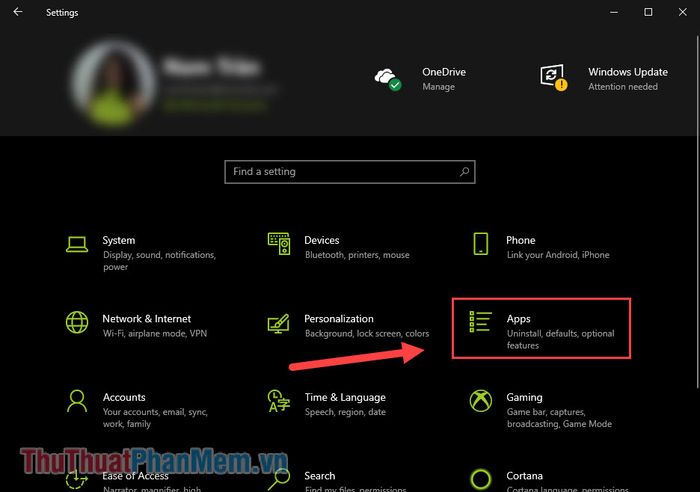Focus the Find a setting box
The width and height of the screenshot is (700, 492).
(x=350, y=172)
